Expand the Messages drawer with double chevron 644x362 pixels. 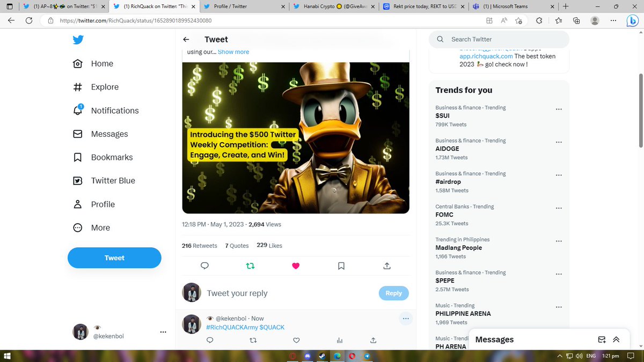[616, 339]
